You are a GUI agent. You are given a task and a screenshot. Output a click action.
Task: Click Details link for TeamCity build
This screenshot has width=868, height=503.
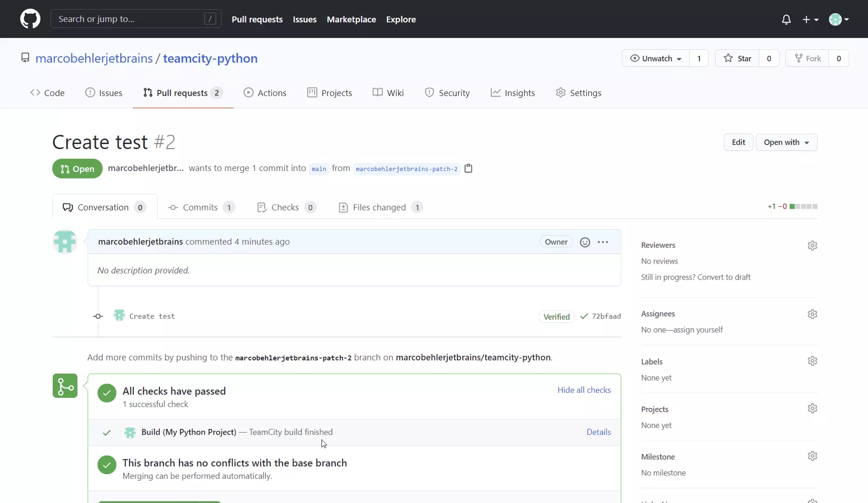pyautogui.click(x=599, y=432)
